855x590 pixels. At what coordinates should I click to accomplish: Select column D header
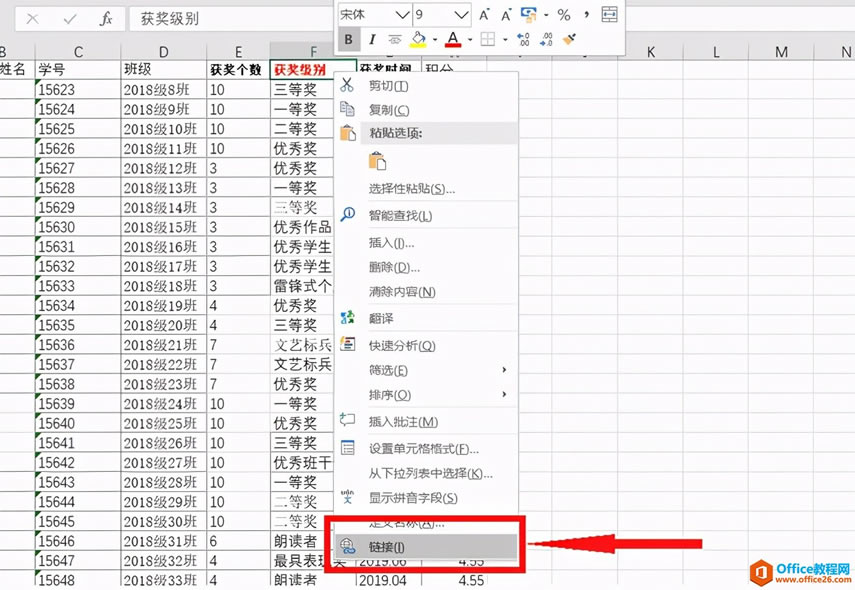click(x=164, y=52)
